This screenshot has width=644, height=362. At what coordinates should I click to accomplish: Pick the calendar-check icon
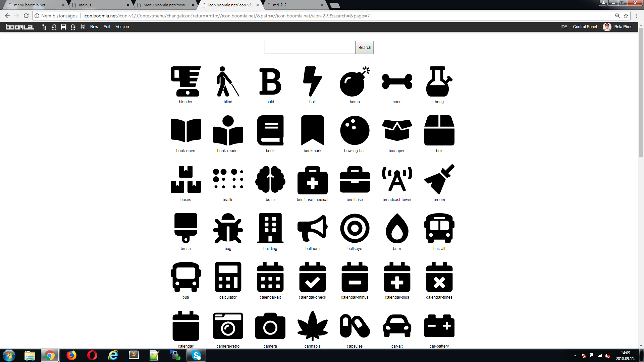tap(313, 277)
